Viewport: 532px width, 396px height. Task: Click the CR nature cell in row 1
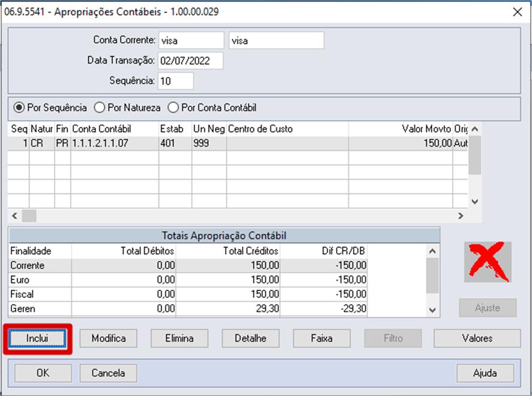[42, 144]
